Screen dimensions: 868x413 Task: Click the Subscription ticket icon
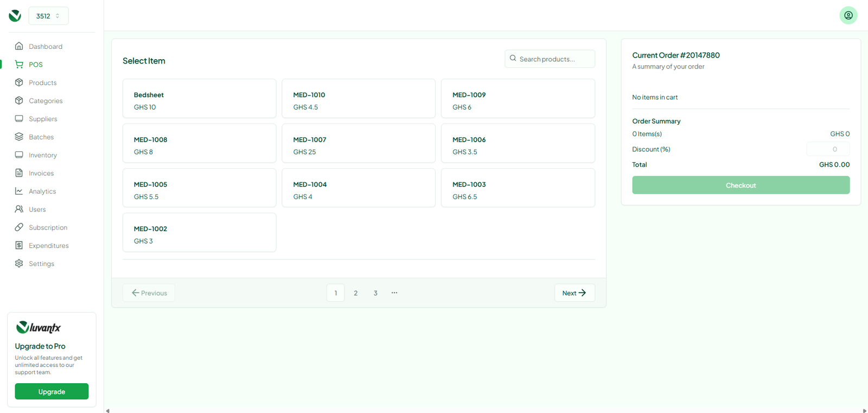tap(19, 227)
